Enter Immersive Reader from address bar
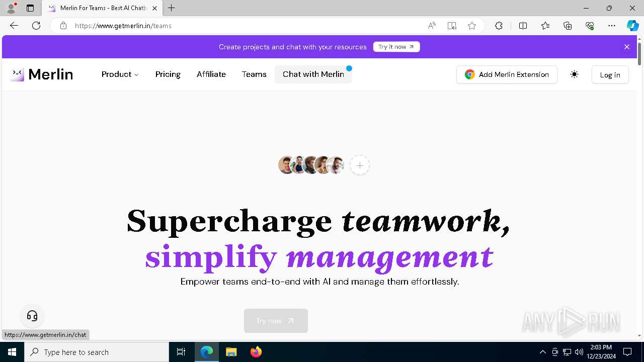Screen dimensions: 644x362 click(x=452, y=26)
